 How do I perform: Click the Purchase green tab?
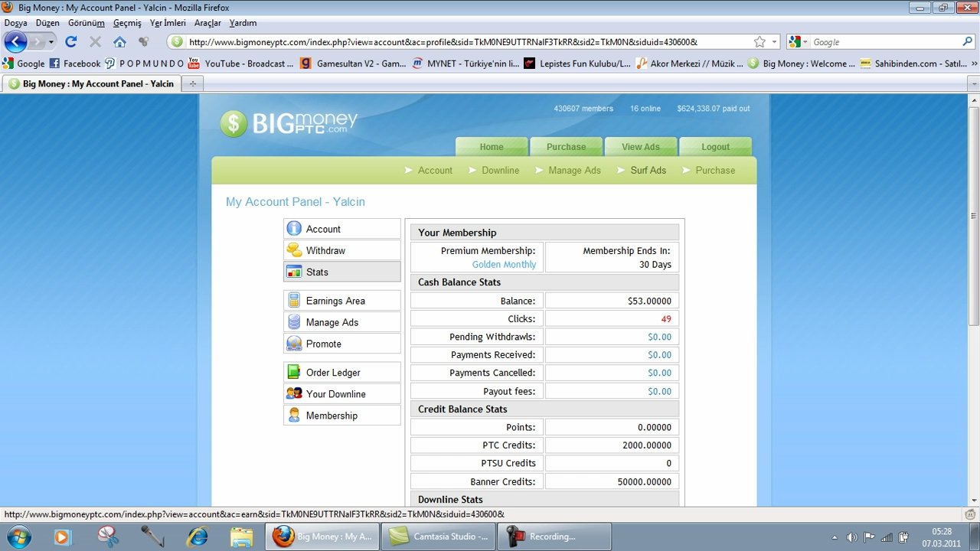tap(566, 147)
